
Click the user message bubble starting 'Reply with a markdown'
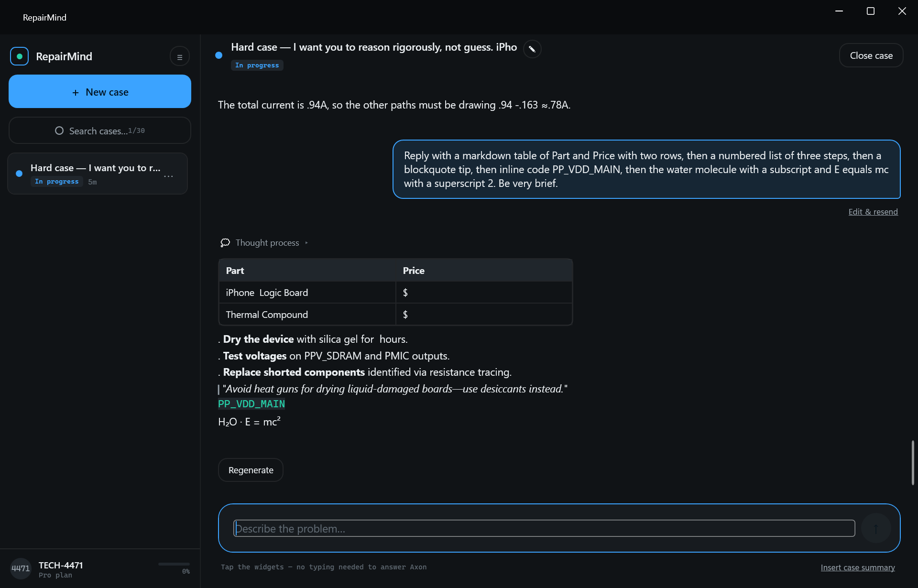[646, 169]
